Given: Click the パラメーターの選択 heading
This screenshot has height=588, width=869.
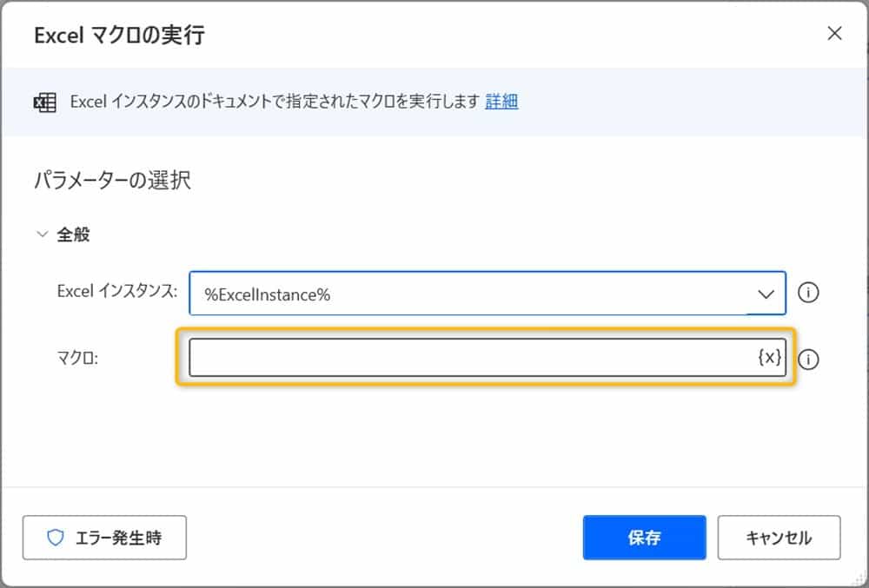Looking at the screenshot, I should 112,181.
